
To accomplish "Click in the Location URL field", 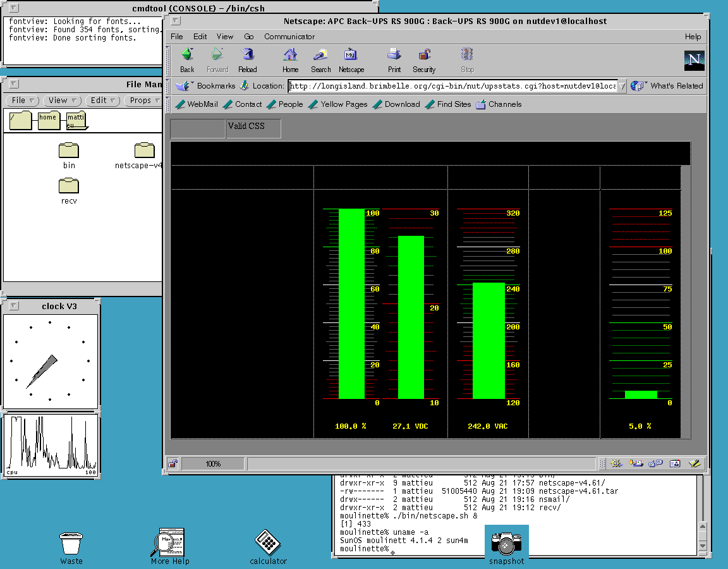I will pos(452,86).
